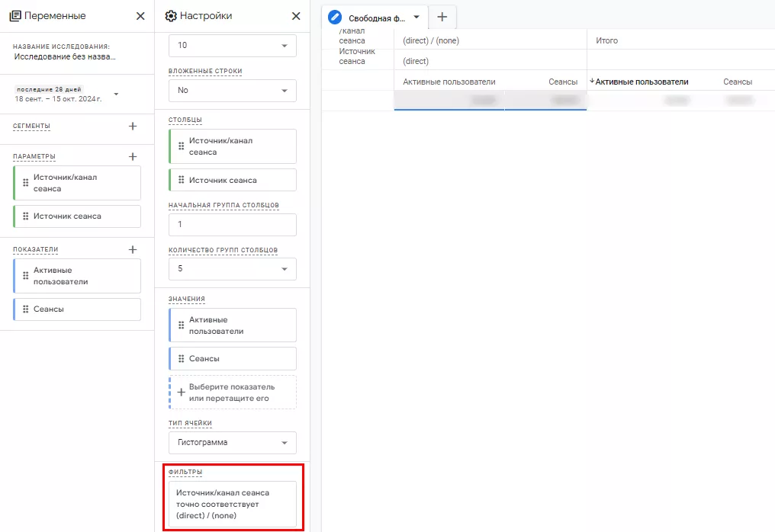Screen dimensions: 775x532
Task: Click the Настройки gear icon
Action: (x=171, y=16)
